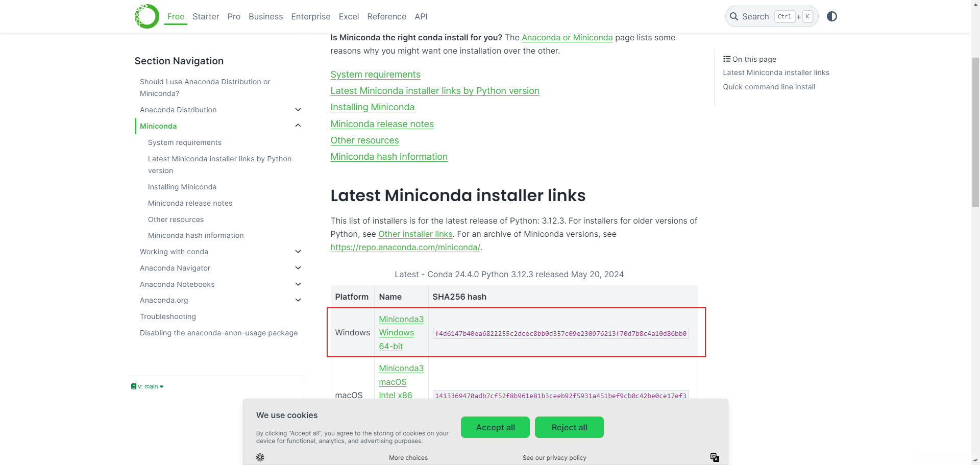
Task: Expand the Anaconda Distribution section
Action: pos(298,110)
